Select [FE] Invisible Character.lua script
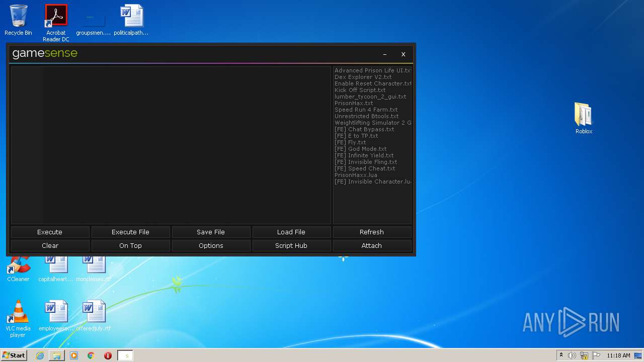Screen dimensions: 644x362 [373, 182]
